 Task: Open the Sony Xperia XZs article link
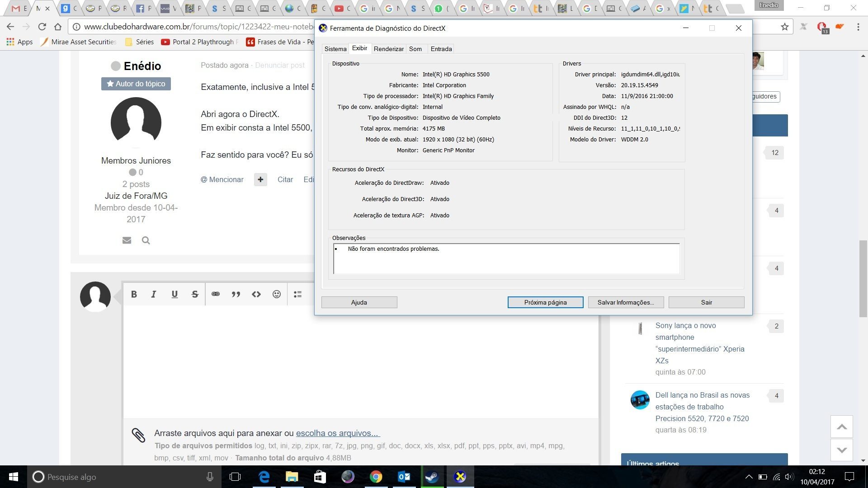coord(700,343)
